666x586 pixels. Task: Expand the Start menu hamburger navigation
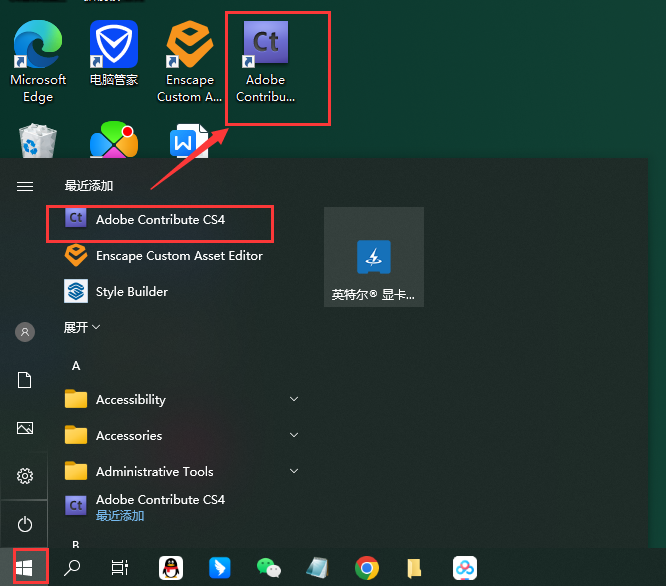25,186
